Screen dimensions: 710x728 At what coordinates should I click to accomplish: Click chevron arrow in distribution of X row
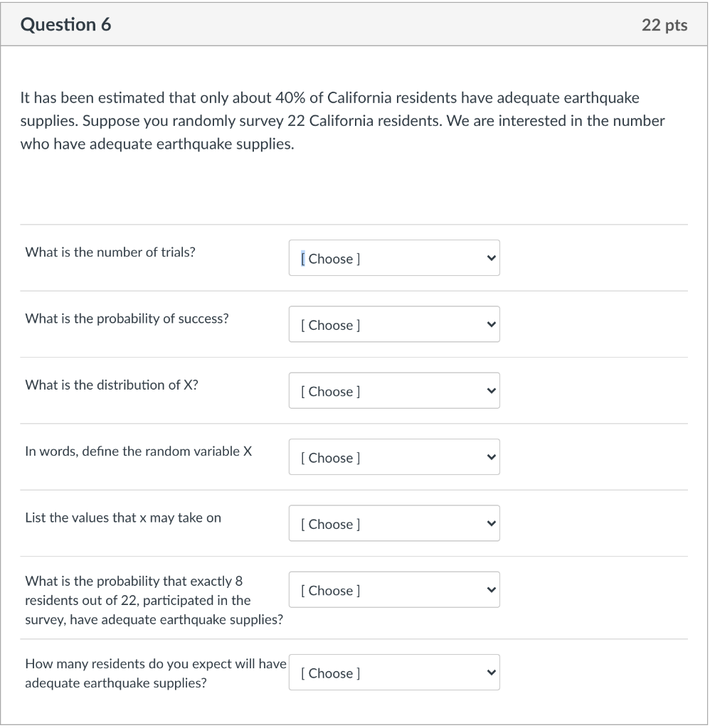tap(489, 391)
